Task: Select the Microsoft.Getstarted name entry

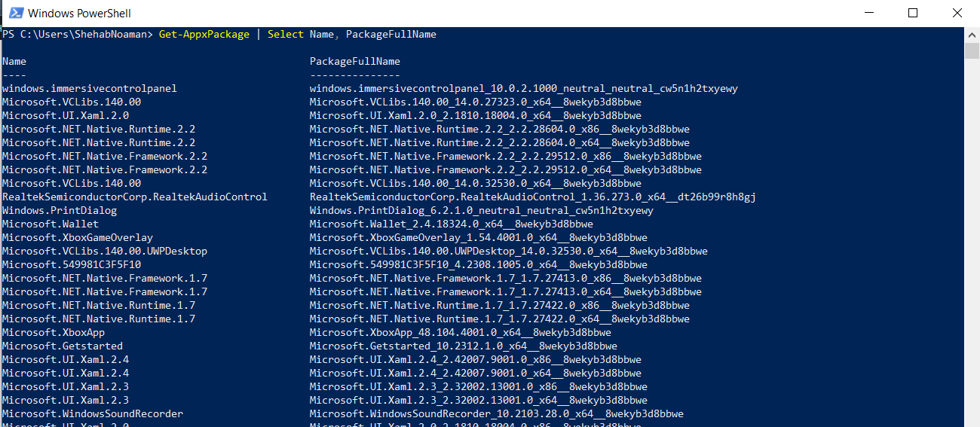Action: [x=63, y=346]
